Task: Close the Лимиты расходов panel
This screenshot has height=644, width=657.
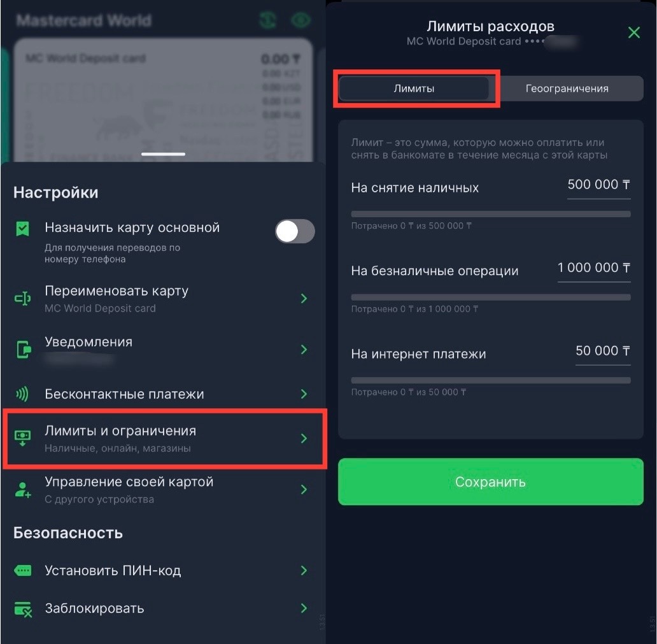Action: pos(633,32)
